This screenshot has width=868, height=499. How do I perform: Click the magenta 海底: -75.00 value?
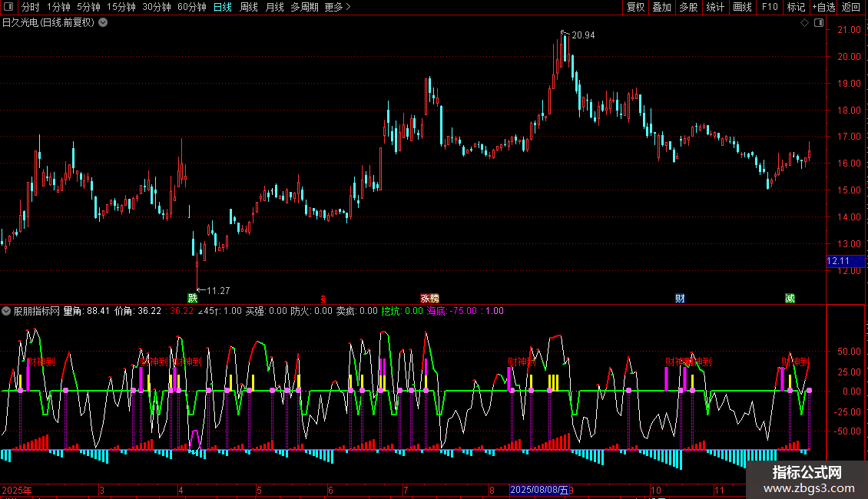pos(452,311)
